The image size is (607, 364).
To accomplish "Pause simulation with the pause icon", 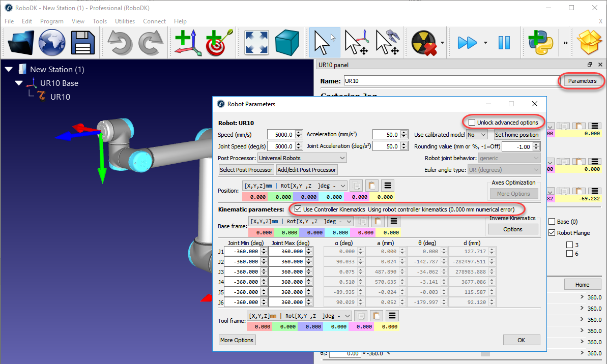I will [504, 43].
